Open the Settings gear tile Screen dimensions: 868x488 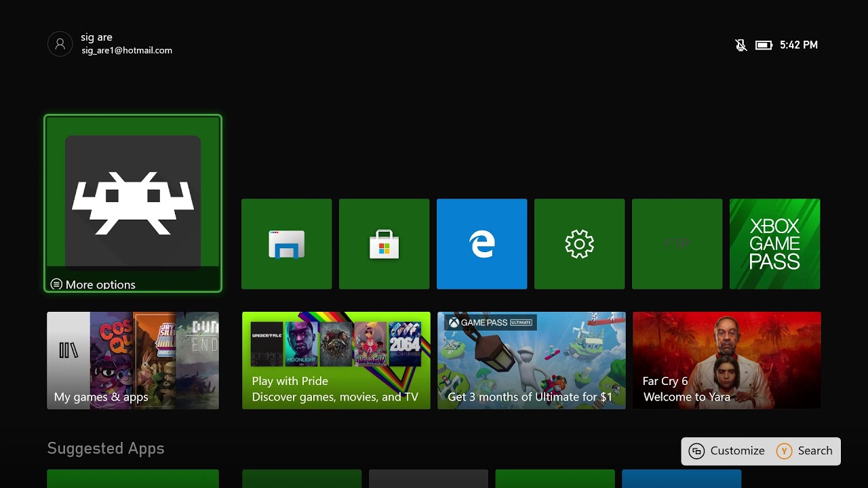coord(580,244)
